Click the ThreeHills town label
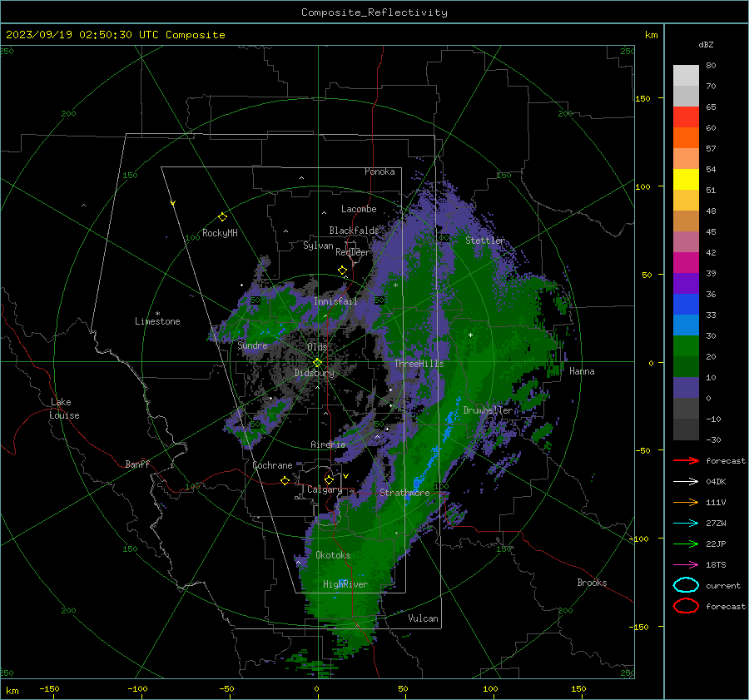 [419, 364]
